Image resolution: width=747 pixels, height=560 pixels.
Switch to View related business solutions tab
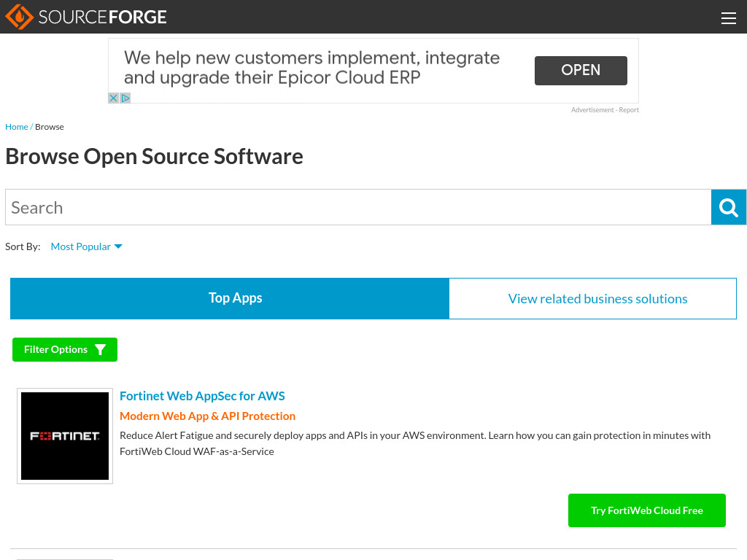pyautogui.click(x=592, y=298)
